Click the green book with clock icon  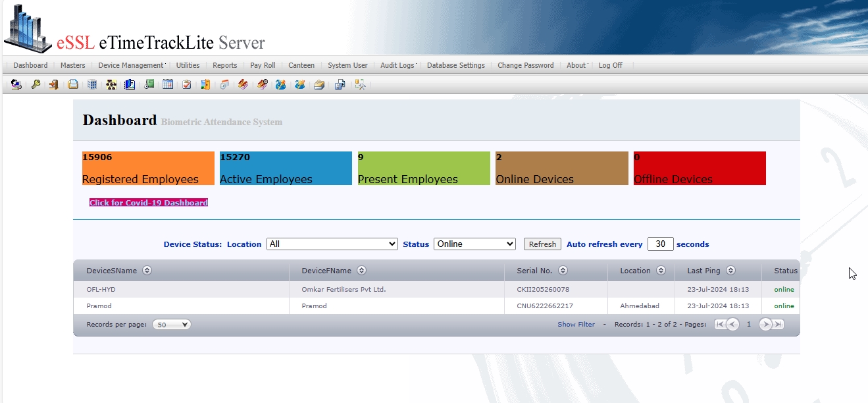click(149, 84)
